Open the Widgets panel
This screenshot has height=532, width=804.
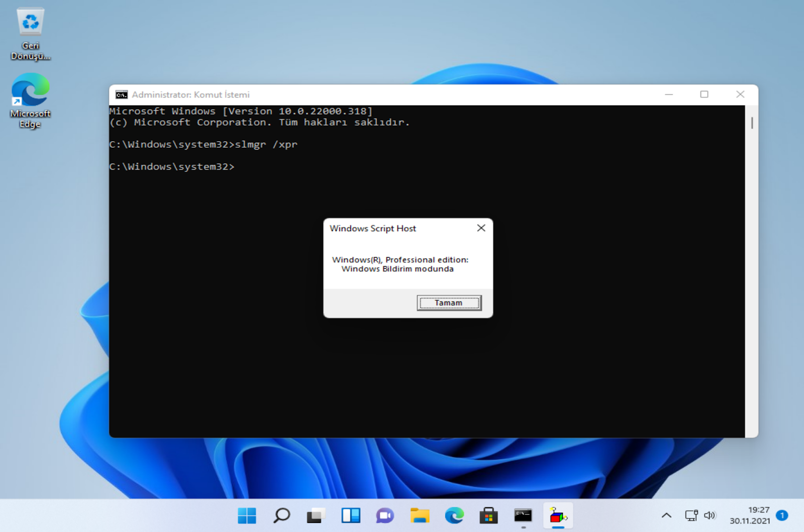[x=351, y=515]
